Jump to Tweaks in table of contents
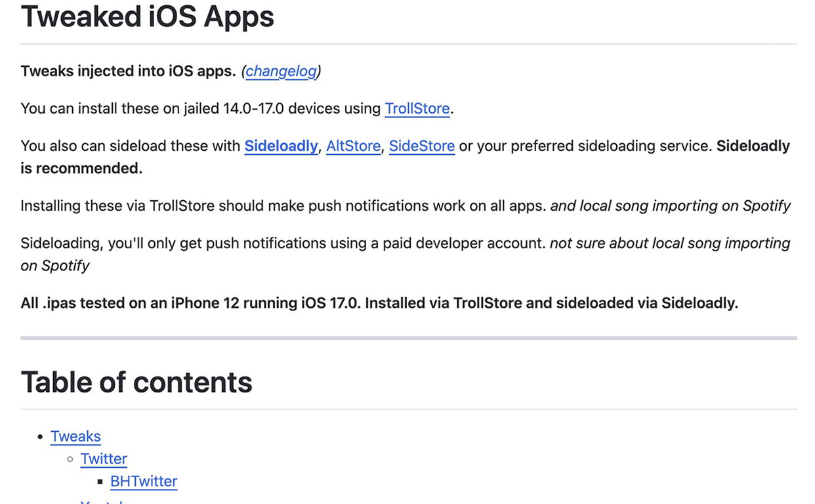Viewport: 815px width, 504px height. click(x=75, y=436)
